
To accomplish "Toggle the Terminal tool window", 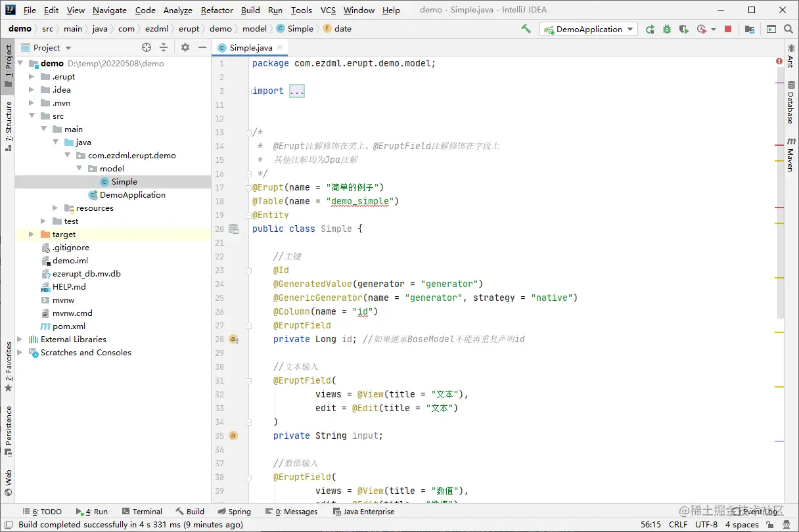I will (141, 512).
